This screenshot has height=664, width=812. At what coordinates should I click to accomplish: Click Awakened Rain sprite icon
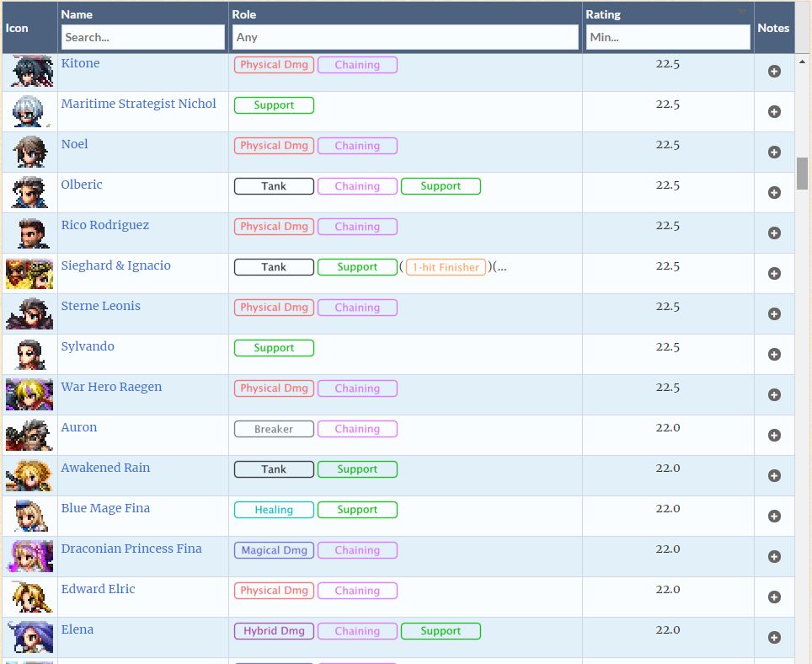29,475
